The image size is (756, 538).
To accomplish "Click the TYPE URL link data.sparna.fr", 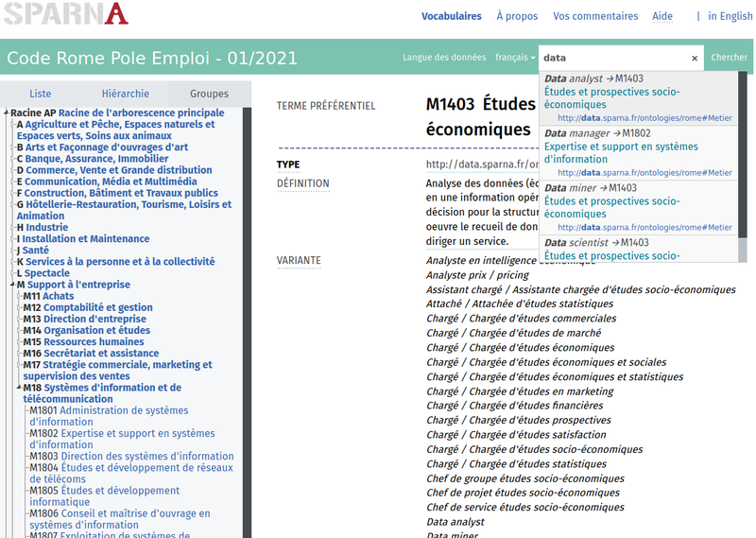I will click(x=482, y=165).
